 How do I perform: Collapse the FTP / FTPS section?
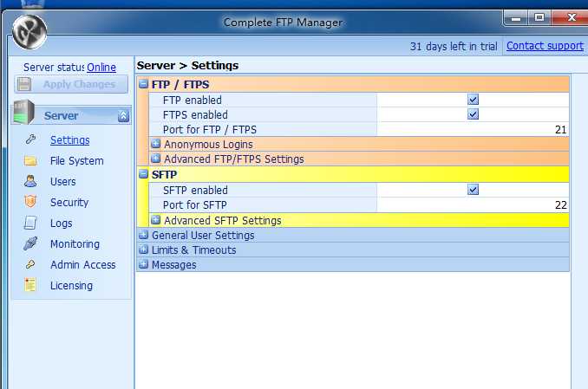[x=143, y=84]
